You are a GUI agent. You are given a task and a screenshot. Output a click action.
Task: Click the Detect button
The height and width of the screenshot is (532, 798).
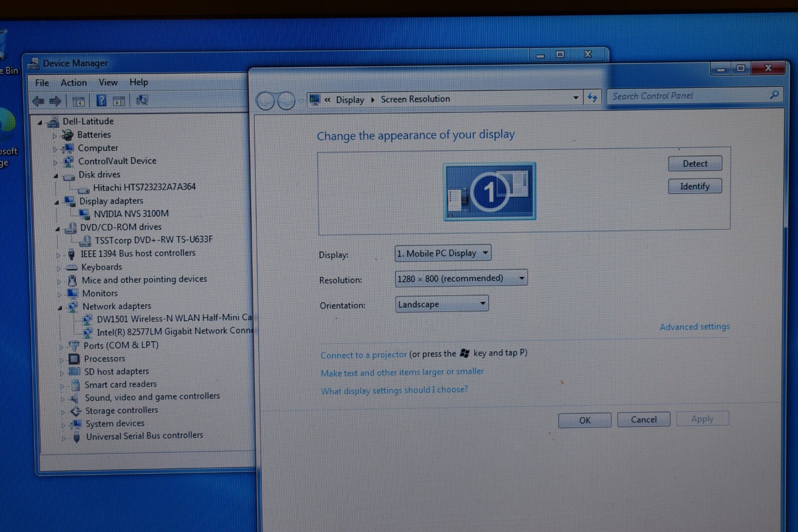(695, 164)
